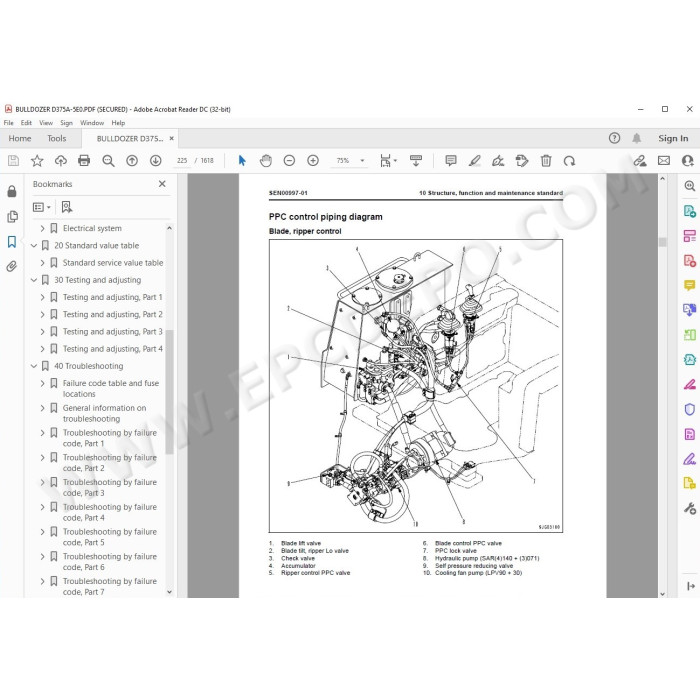The height and width of the screenshot is (700, 700).
Task: Switch to the Tools tab
Action: [57, 138]
